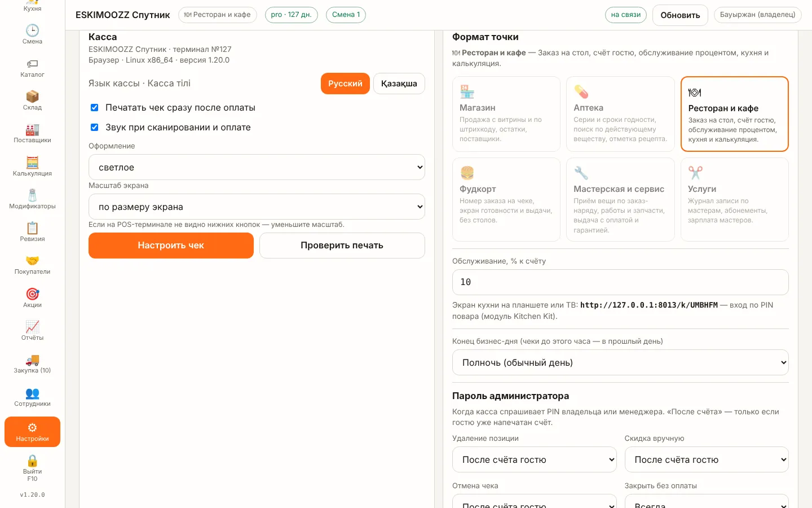Select the Ресторан и кафе format card

(735, 114)
